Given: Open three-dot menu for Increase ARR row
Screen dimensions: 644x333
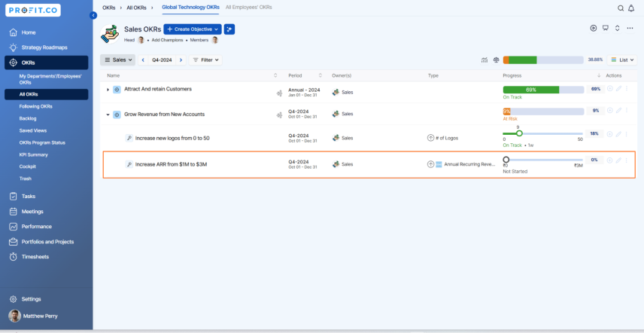Looking at the screenshot, I should pyautogui.click(x=627, y=160).
